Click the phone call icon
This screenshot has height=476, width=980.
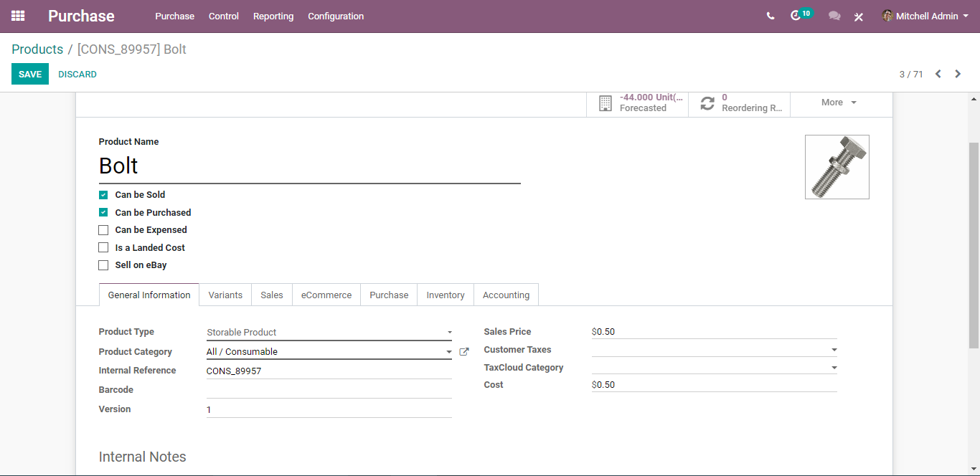tap(771, 16)
